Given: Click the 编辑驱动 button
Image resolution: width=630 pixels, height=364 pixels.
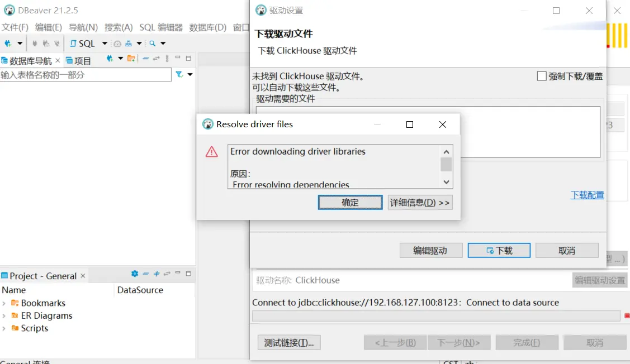Looking at the screenshot, I should pos(430,251).
